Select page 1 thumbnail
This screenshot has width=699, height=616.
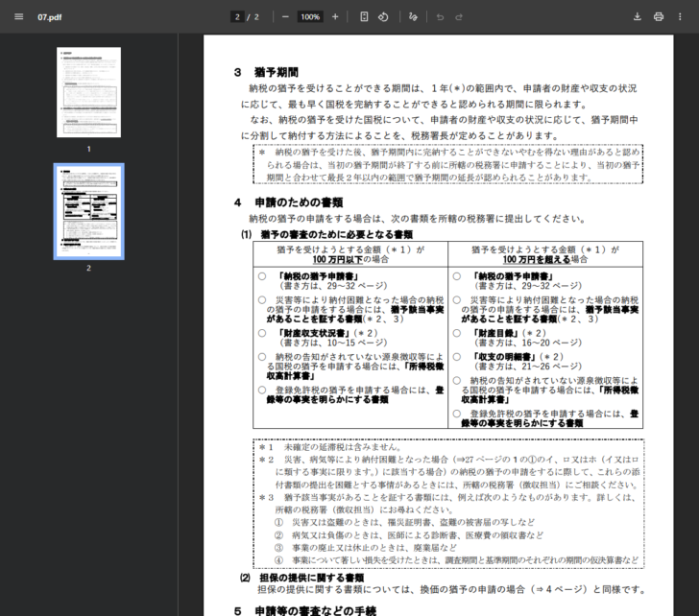[88, 92]
